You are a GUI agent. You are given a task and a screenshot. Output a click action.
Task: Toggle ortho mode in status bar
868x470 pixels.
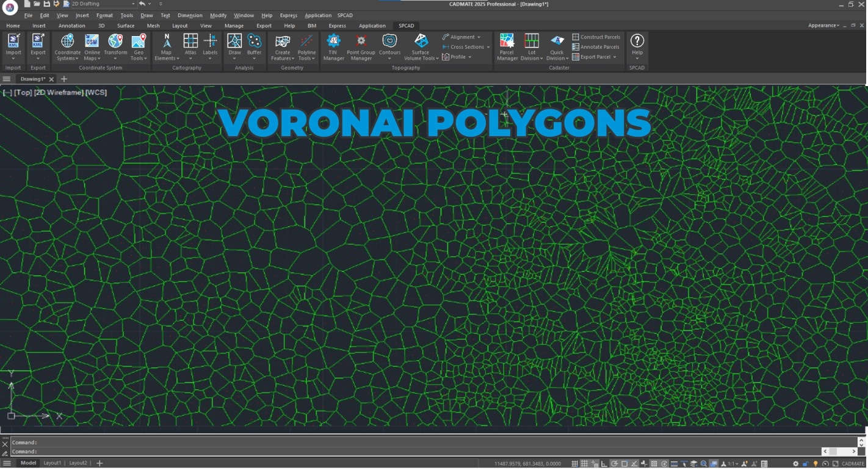pos(604,464)
